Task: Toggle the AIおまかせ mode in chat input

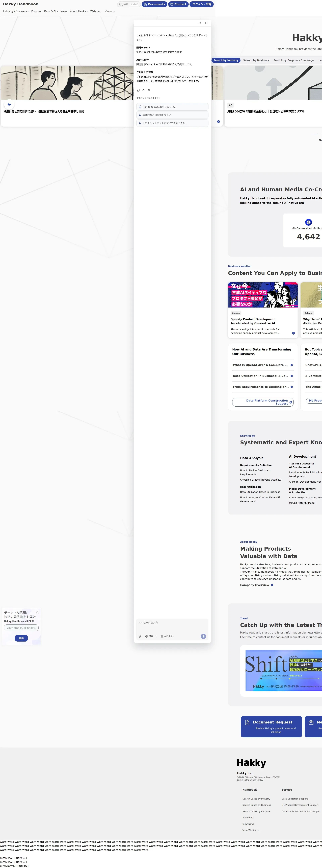Action: 167,636
